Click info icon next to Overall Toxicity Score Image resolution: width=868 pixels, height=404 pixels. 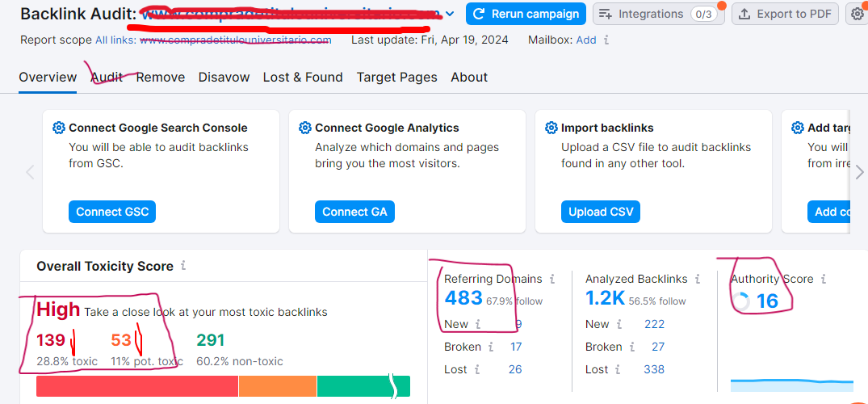183,266
